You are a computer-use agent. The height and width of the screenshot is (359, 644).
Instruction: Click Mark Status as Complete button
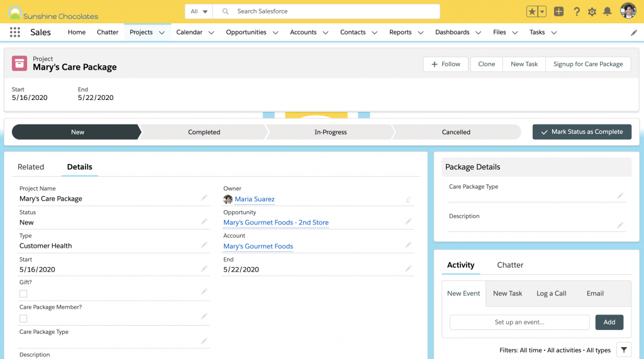(582, 132)
